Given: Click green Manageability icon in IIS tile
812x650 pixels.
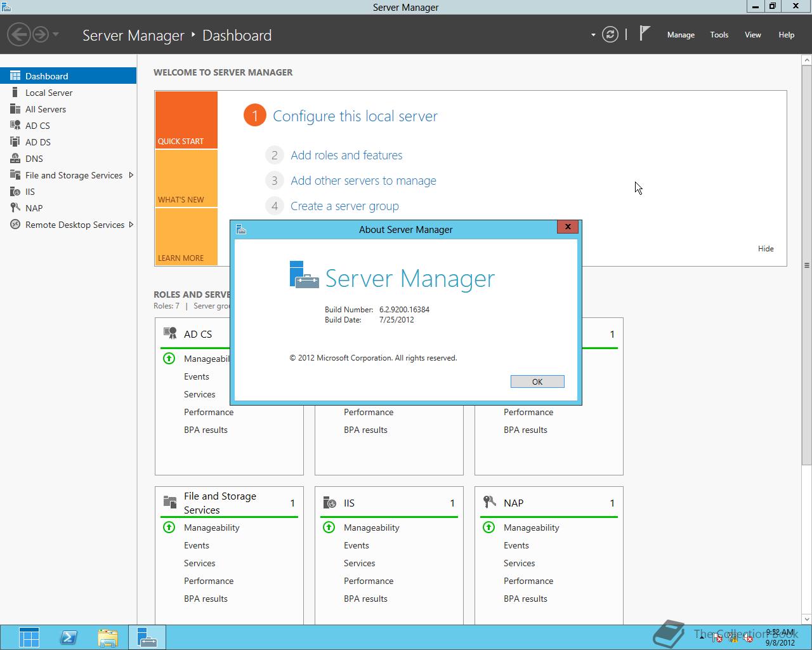Looking at the screenshot, I should pyautogui.click(x=329, y=527).
